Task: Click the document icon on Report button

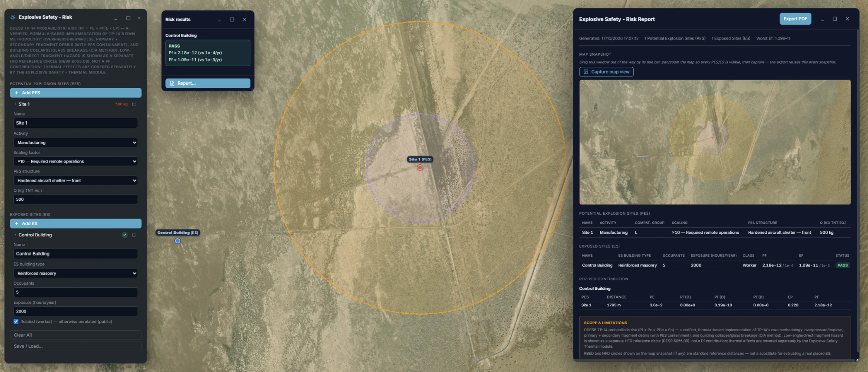Action: pyautogui.click(x=172, y=83)
